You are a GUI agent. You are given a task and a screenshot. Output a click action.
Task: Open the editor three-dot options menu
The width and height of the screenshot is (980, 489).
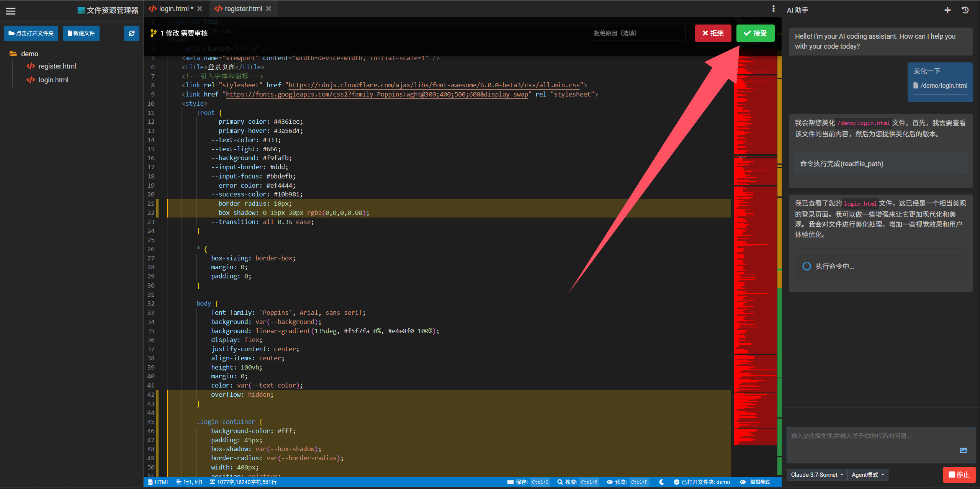pyautogui.click(x=773, y=8)
